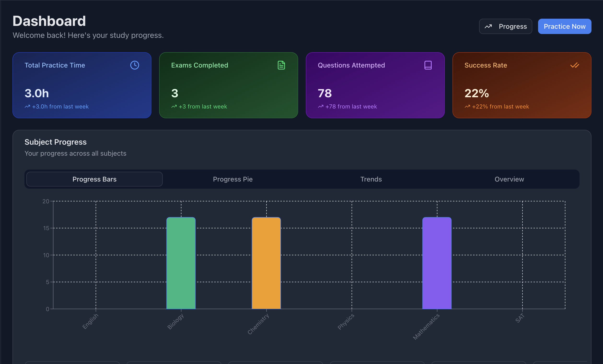Click trend arrow beside +3 from last week
The image size is (603, 364).
(x=174, y=107)
